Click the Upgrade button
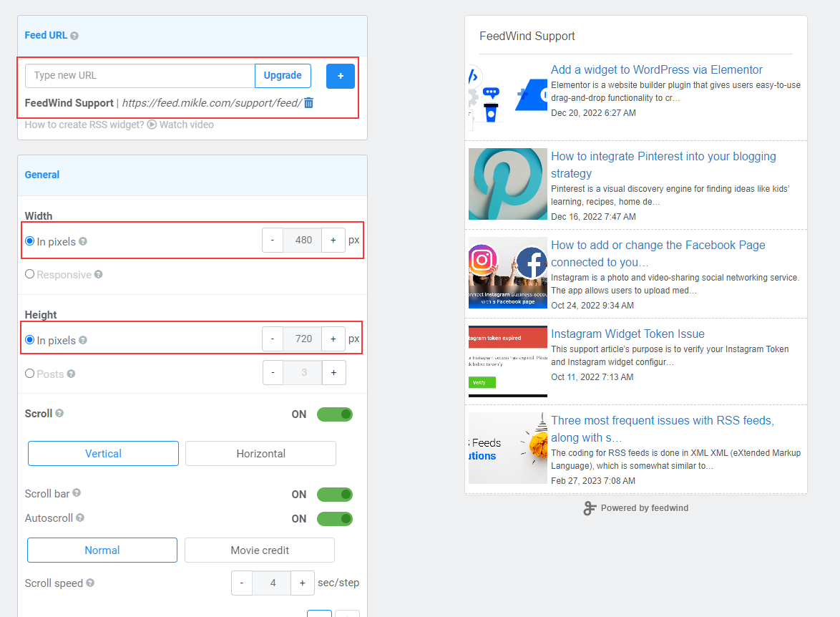 pos(283,76)
